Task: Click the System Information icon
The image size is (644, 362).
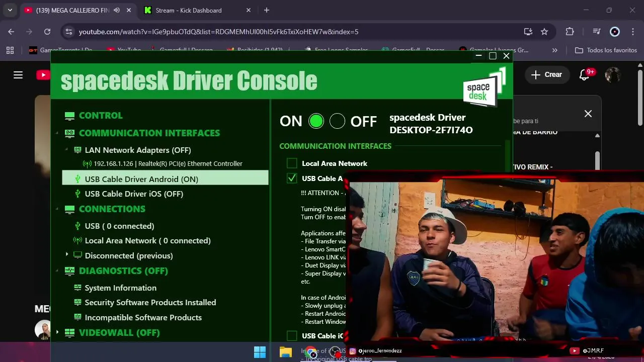Action: [77, 288]
